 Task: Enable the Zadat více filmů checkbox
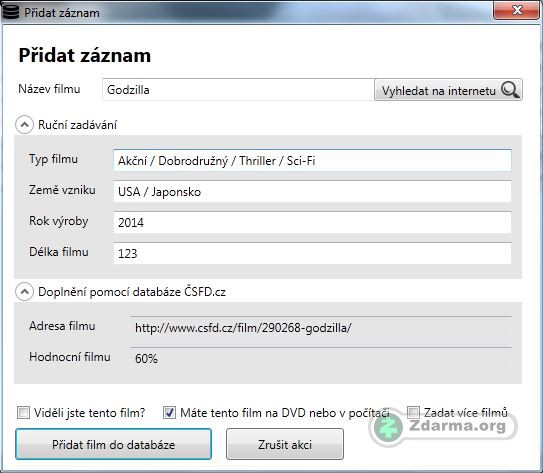tap(413, 412)
